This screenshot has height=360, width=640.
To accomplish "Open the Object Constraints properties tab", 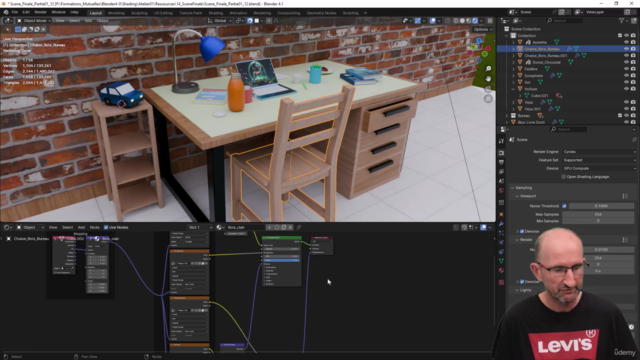I will [501, 252].
